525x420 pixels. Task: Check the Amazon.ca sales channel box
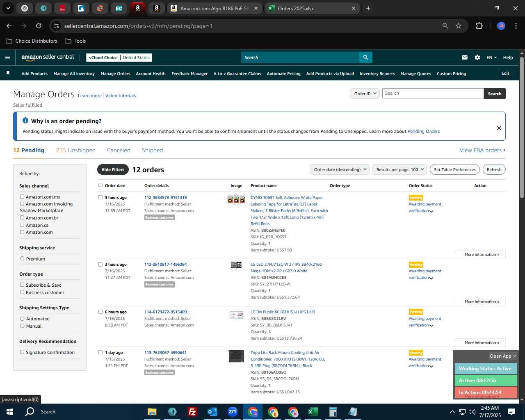[22, 225]
